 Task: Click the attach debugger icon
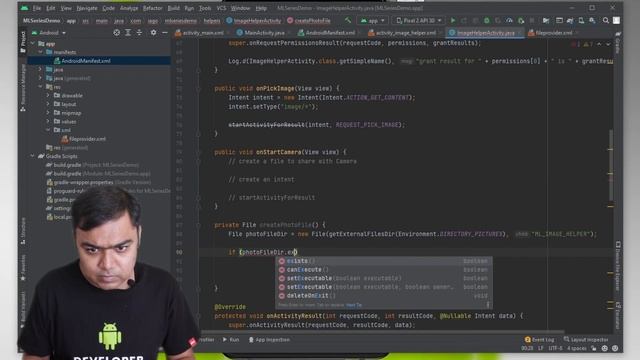(521, 20)
